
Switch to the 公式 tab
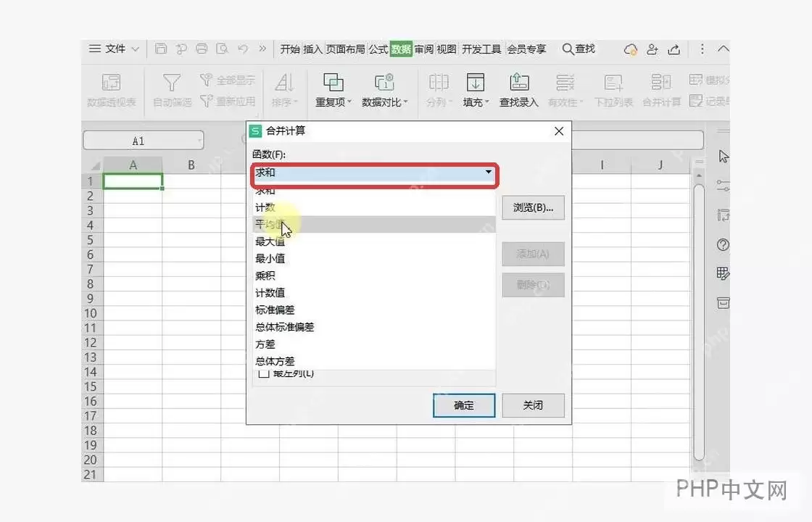click(x=378, y=49)
